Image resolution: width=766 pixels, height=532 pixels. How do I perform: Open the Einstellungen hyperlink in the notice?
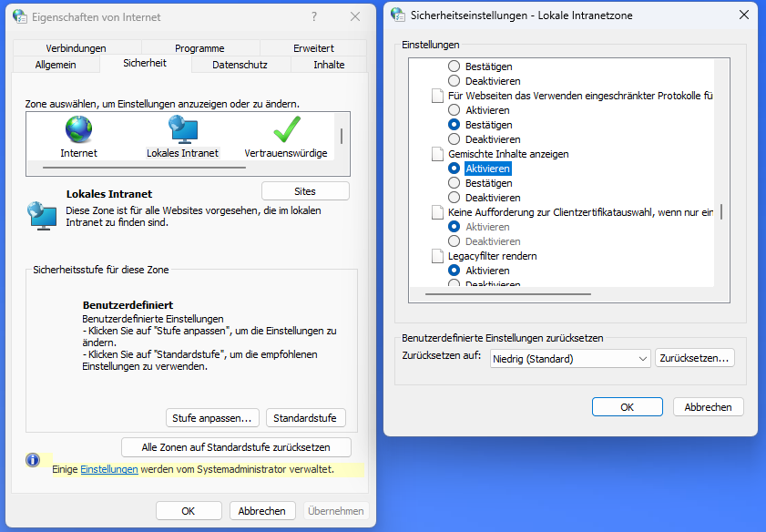click(x=109, y=469)
